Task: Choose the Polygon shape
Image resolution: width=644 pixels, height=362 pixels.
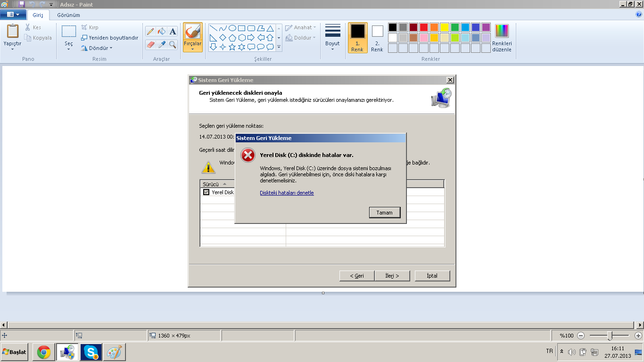Action: pyautogui.click(x=260, y=28)
